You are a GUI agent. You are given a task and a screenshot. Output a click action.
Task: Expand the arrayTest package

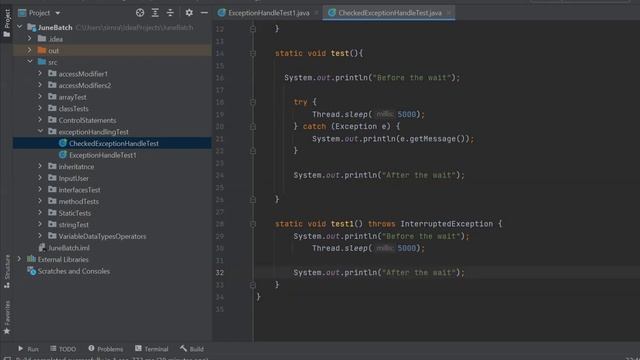pyautogui.click(x=40, y=97)
